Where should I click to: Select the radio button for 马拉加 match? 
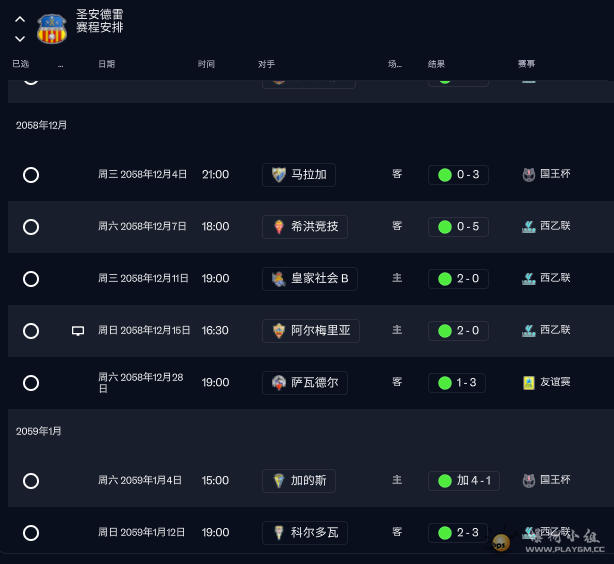click(31, 175)
